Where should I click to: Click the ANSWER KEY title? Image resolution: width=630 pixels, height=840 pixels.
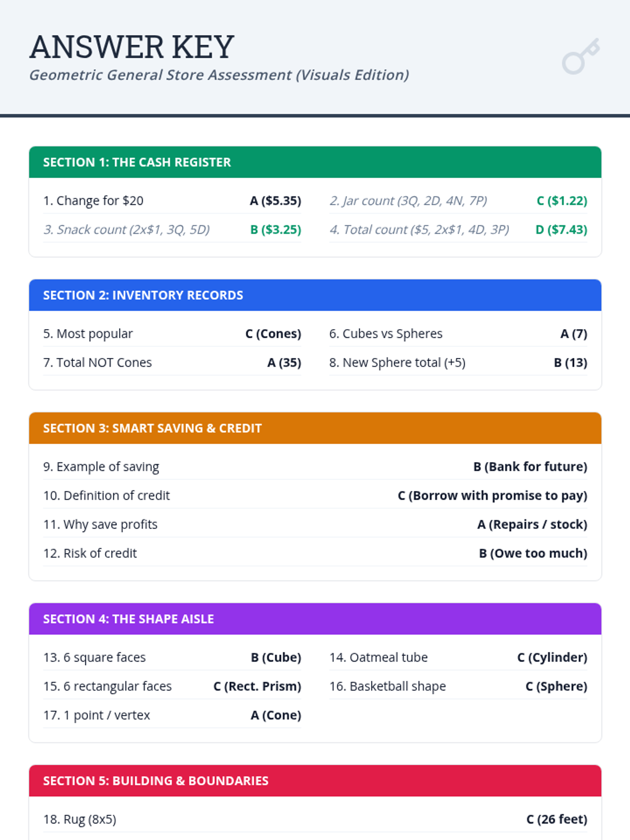[131, 47]
